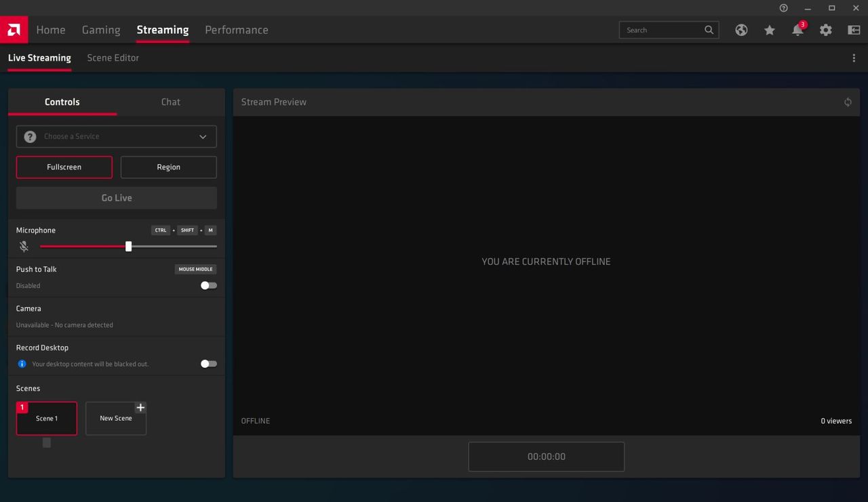Click the AMD logo icon

click(14, 30)
